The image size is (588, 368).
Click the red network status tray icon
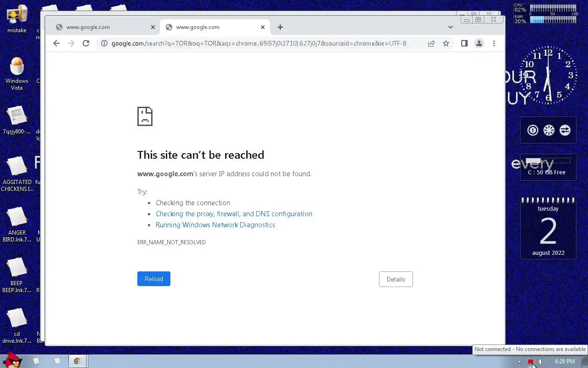531,362
